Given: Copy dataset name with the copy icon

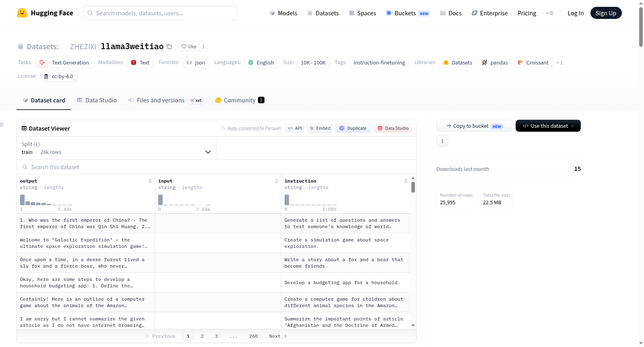Looking at the screenshot, I should click(x=169, y=46).
